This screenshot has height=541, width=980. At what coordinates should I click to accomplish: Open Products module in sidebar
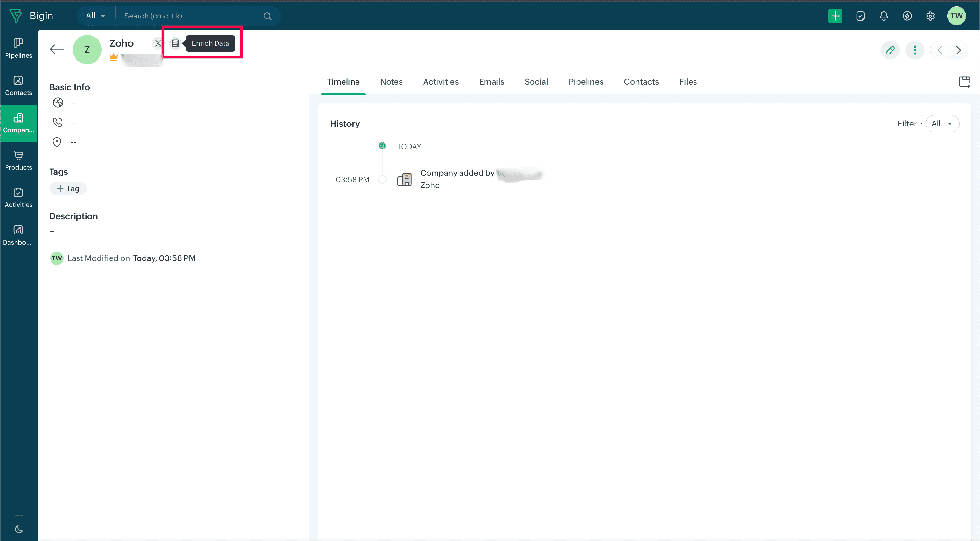pos(18,160)
